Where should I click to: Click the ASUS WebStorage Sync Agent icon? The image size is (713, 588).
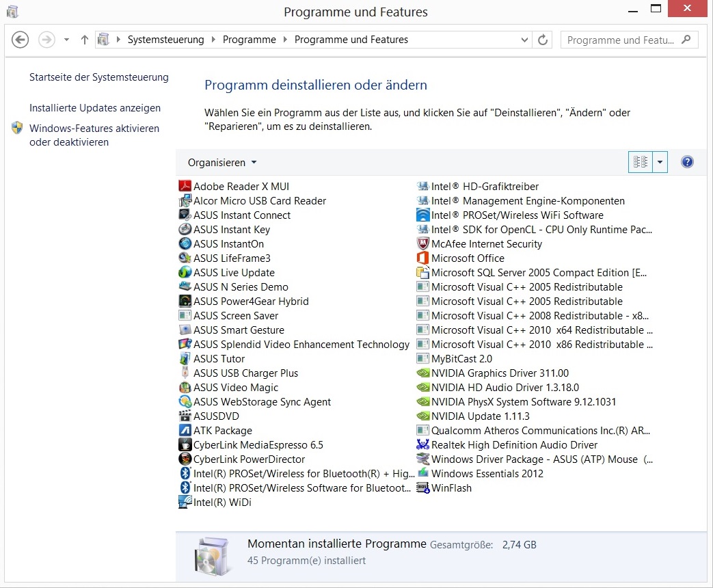(185, 401)
